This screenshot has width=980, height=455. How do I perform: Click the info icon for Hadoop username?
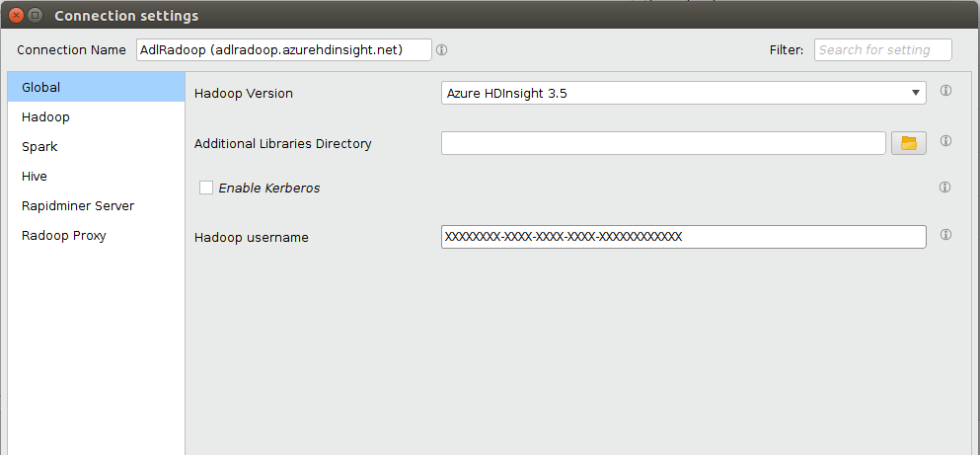945,236
